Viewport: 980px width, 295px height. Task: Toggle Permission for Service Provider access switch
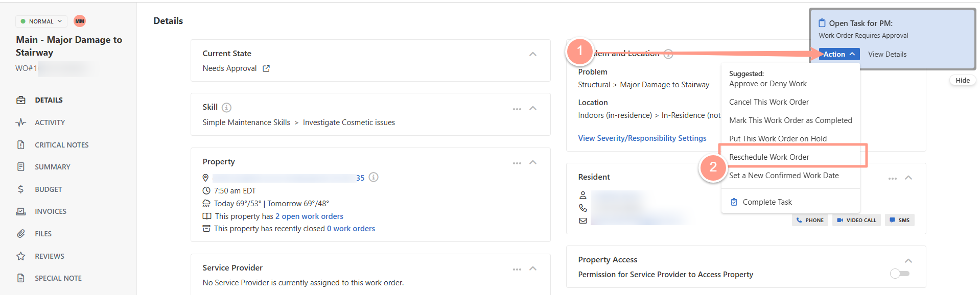[x=900, y=274]
